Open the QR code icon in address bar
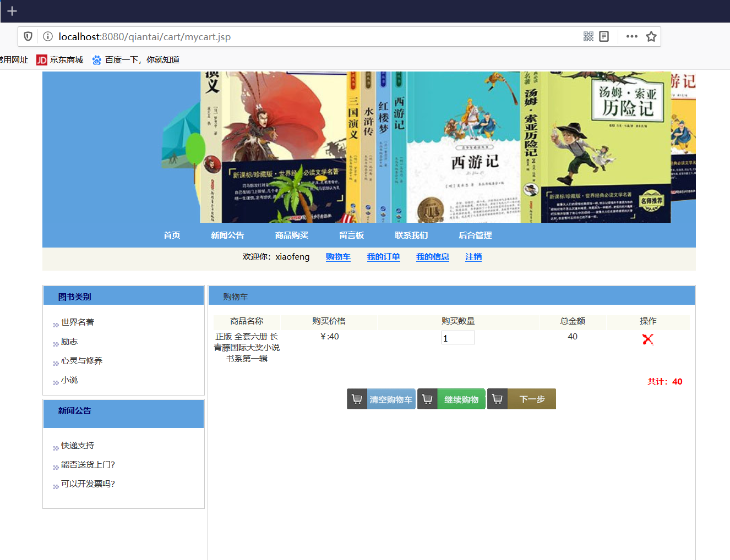This screenshot has width=730, height=560. pos(589,36)
